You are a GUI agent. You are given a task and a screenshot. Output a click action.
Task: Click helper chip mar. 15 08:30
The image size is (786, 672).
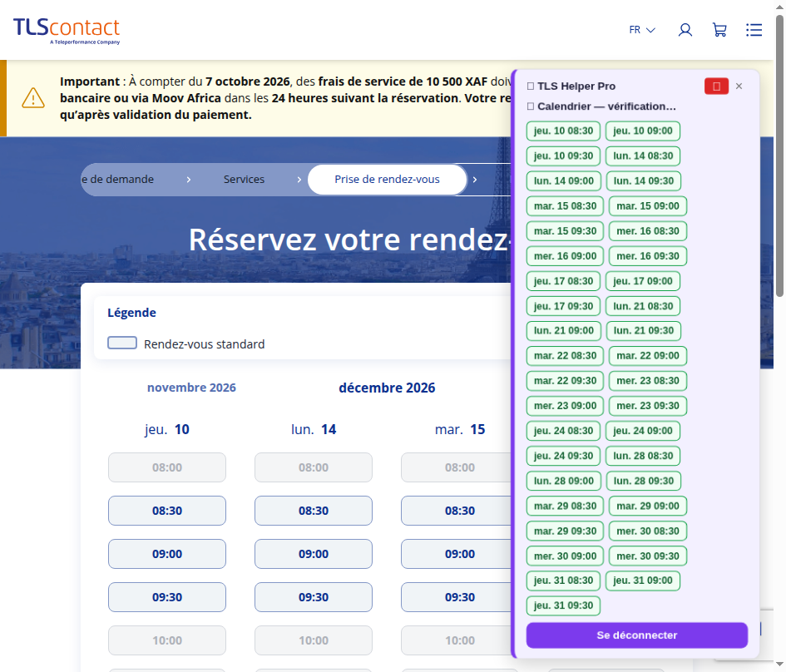pyautogui.click(x=565, y=206)
